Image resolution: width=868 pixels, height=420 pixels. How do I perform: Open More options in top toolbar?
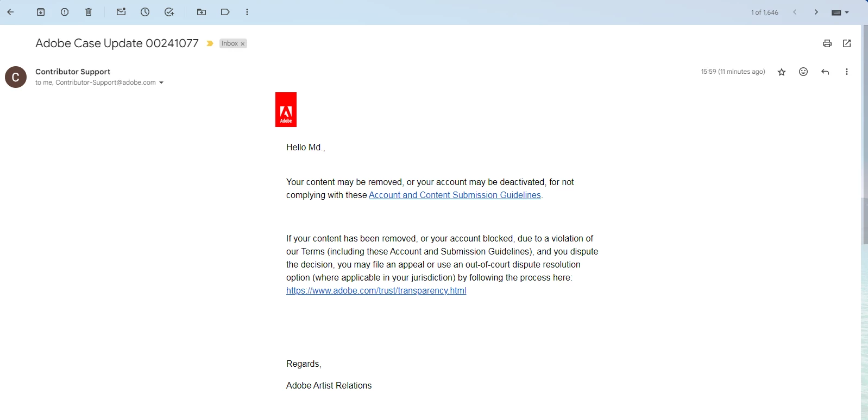(x=247, y=12)
